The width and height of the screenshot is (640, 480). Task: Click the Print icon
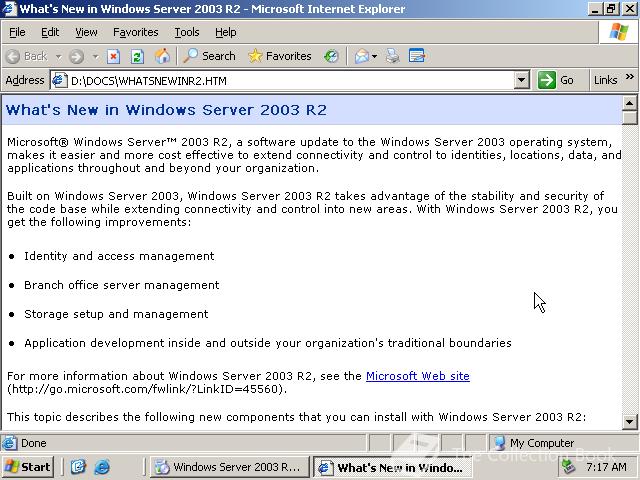pos(393,56)
